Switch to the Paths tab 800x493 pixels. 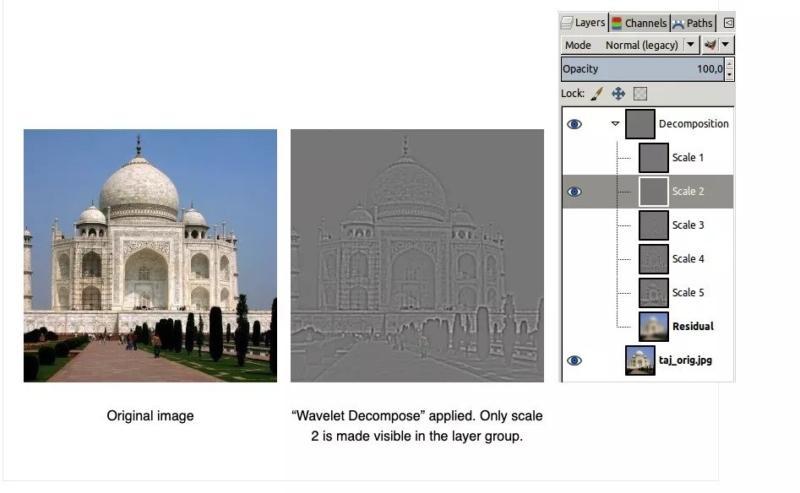693,23
